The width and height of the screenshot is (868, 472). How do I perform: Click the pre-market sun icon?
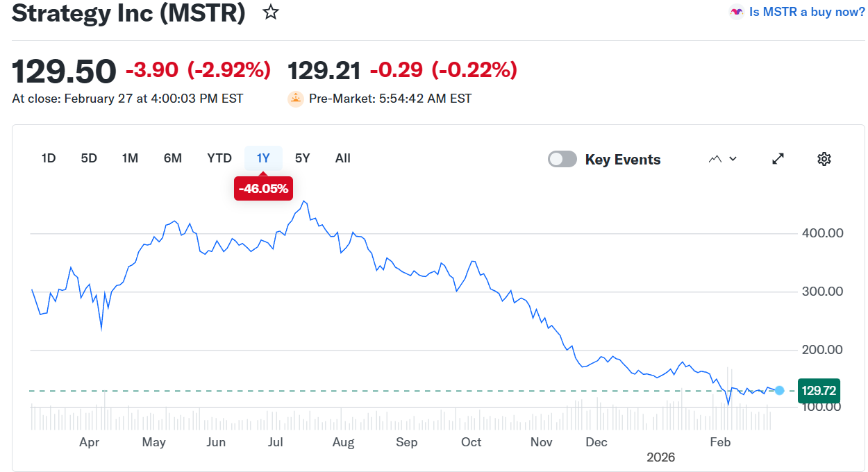[296, 99]
